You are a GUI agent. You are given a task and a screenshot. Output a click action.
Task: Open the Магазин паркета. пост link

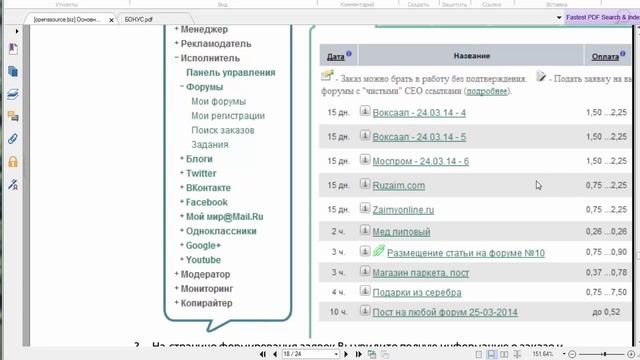[421, 273]
